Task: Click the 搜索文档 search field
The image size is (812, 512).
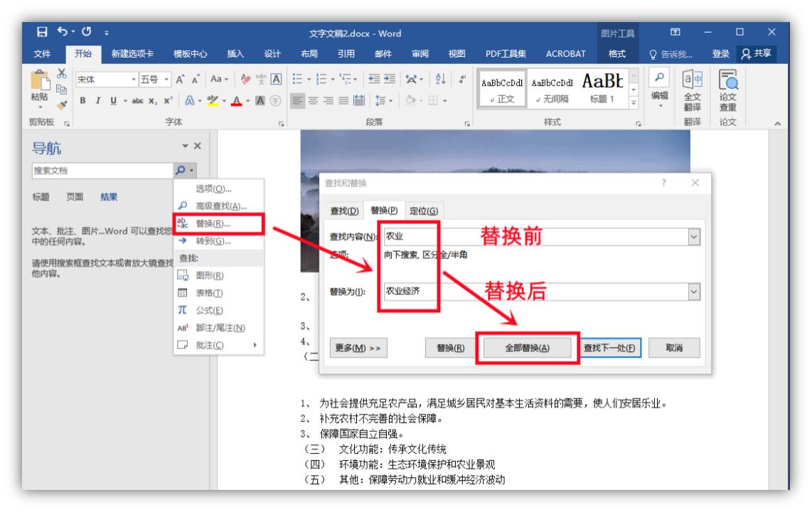Action: point(101,171)
